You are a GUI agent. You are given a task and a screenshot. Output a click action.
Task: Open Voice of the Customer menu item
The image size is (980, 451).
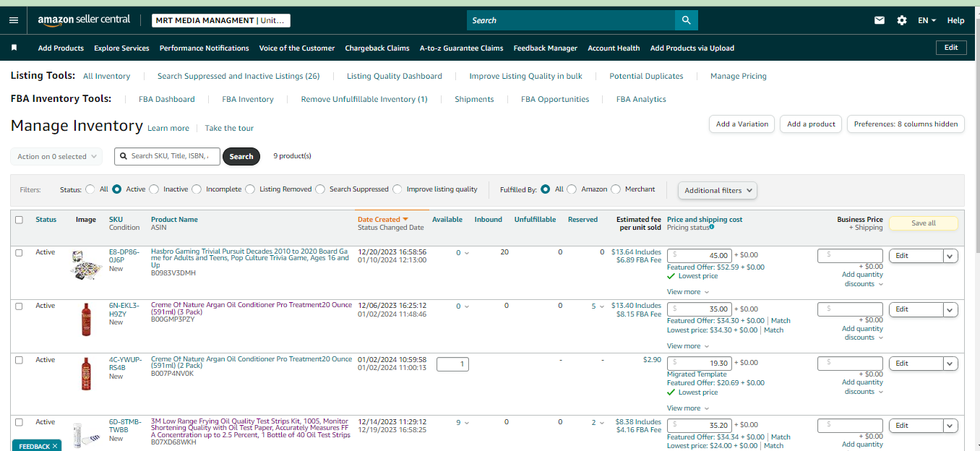(297, 48)
